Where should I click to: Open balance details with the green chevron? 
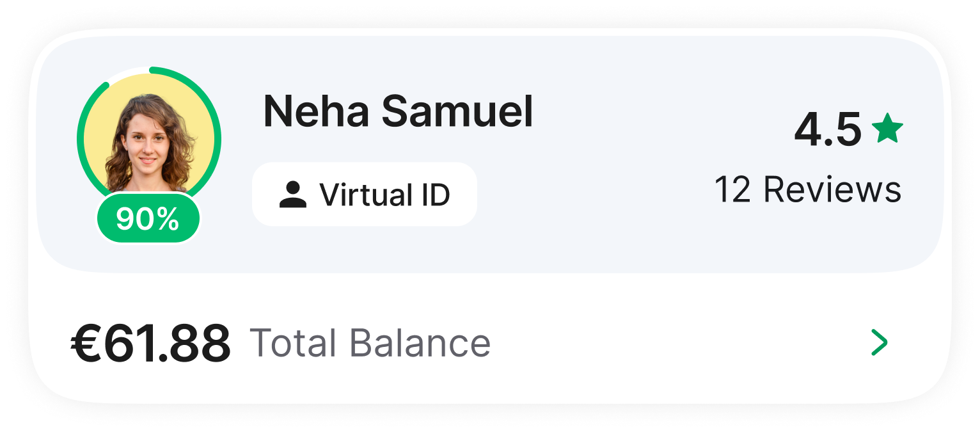pos(880,344)
